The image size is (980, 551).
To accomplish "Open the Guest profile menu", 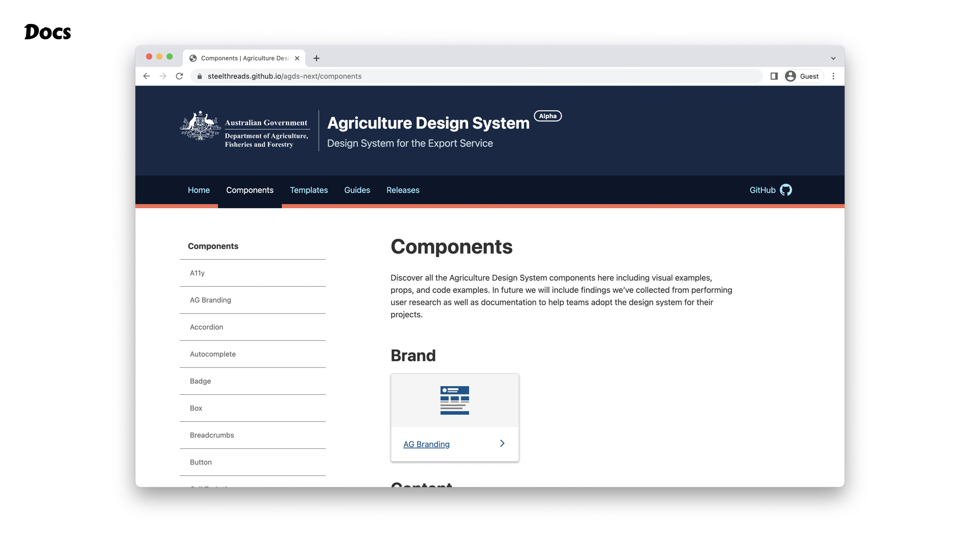I will coord(804,76).
